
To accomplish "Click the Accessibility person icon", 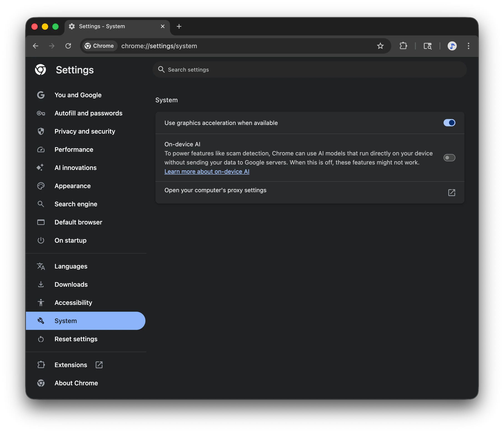I will coord(41,303).
